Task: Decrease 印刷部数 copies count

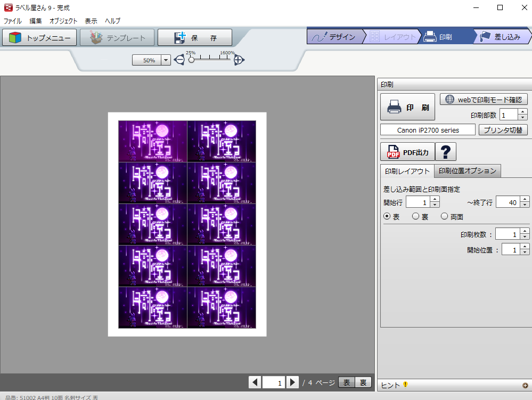Action: pyautogui.click(x=523, y=118)
